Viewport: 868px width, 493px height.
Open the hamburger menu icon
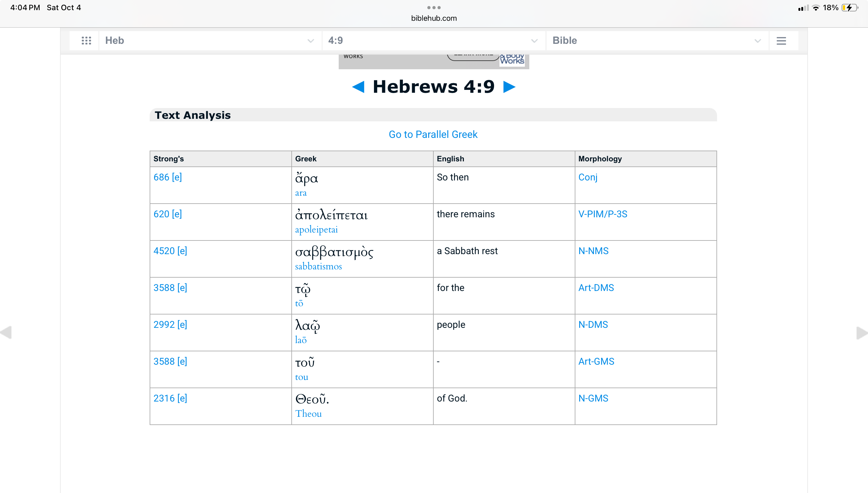781,41
